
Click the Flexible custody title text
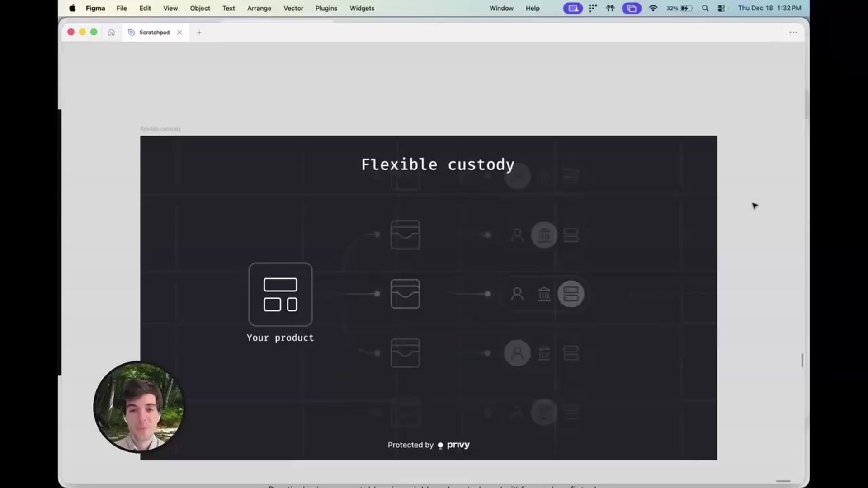438,164
